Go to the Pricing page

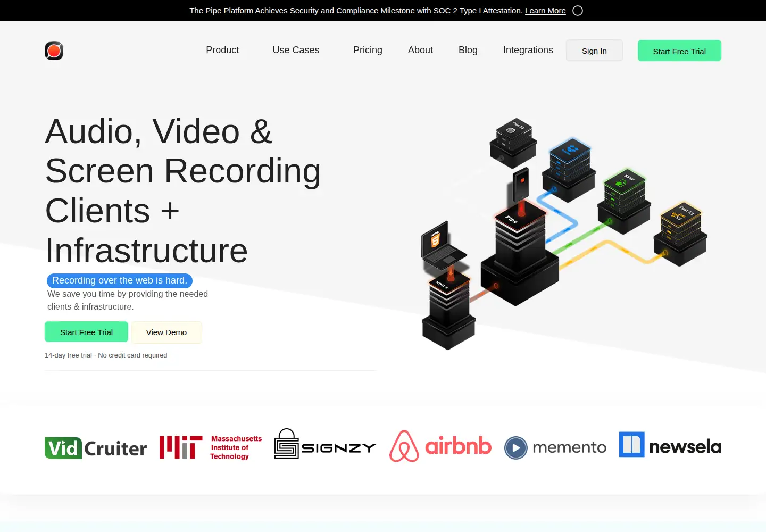[x=368, y=50]
